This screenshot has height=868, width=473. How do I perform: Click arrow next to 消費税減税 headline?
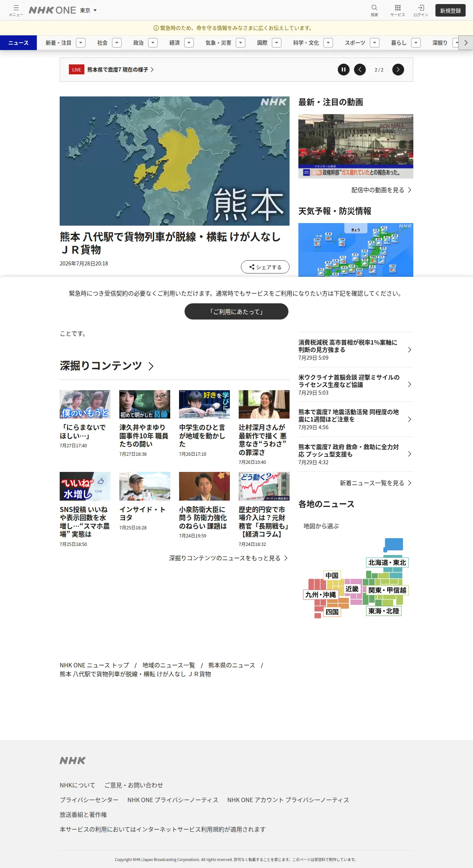pos(410,350)
